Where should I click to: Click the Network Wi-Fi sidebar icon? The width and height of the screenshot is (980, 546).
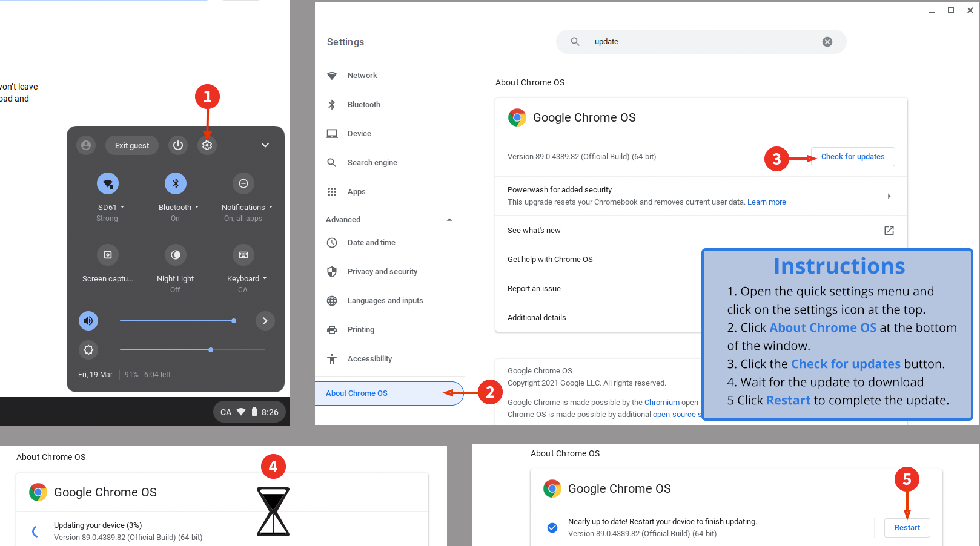click(332, 76)
